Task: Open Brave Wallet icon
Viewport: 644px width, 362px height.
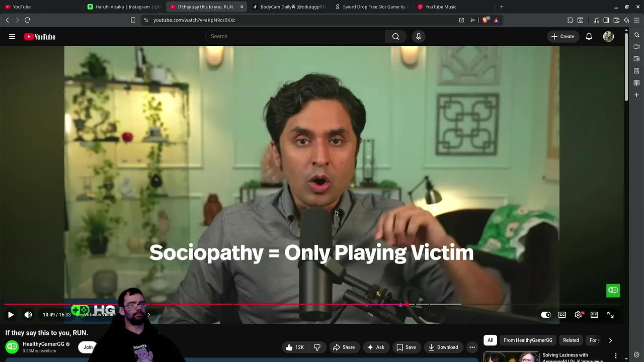Action: point(616,20)
